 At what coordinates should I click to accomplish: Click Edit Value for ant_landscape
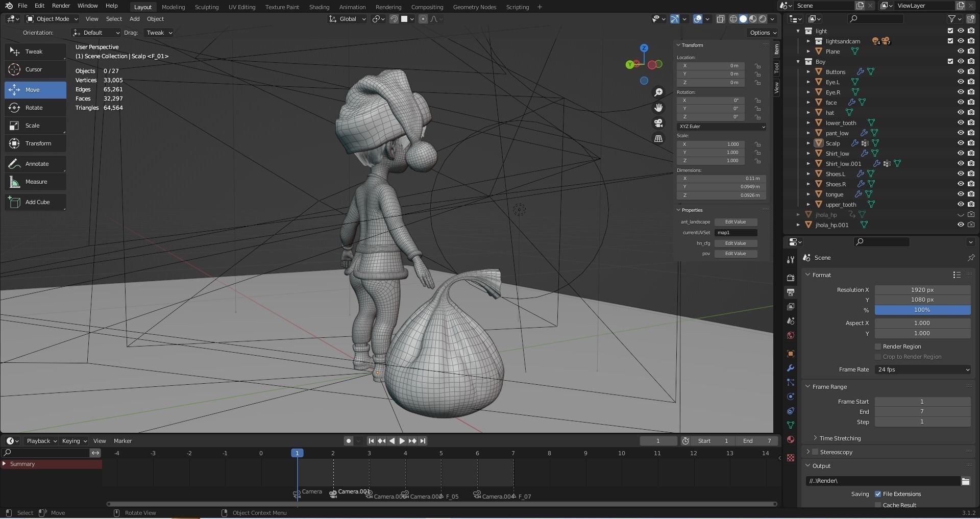click(x=736, y=222)
